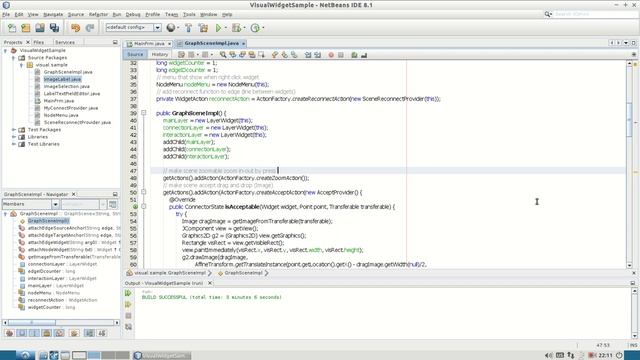This screenshot has height=360, width=640.
Task: Click the New Project toolbar icon
Action: pos(26,28)
